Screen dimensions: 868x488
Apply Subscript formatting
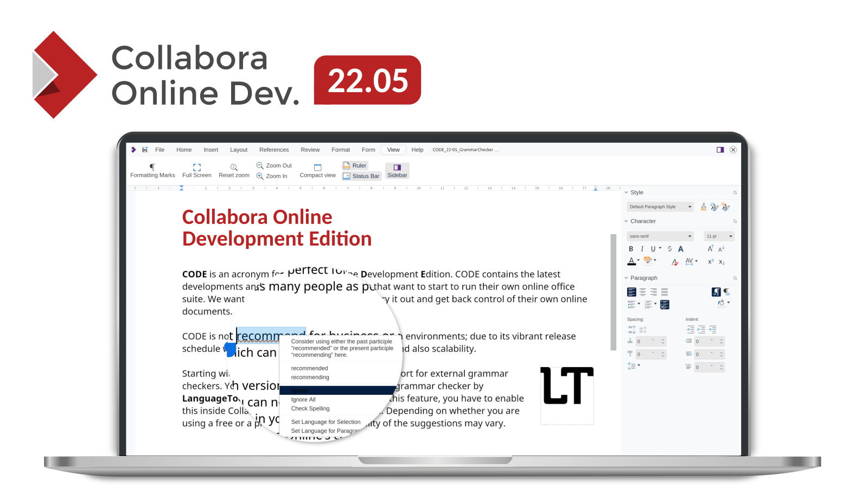722,262
